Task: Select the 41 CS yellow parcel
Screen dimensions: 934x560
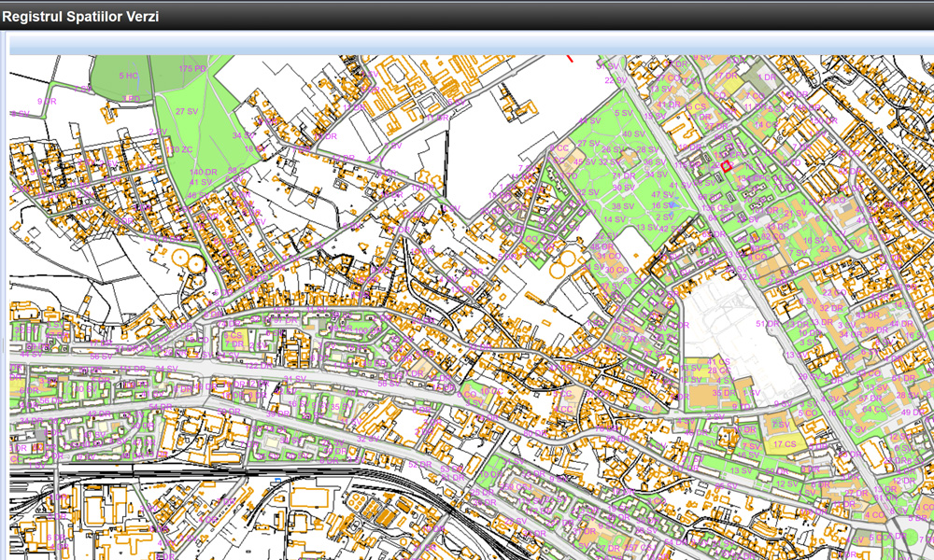Action: [718, 362]
